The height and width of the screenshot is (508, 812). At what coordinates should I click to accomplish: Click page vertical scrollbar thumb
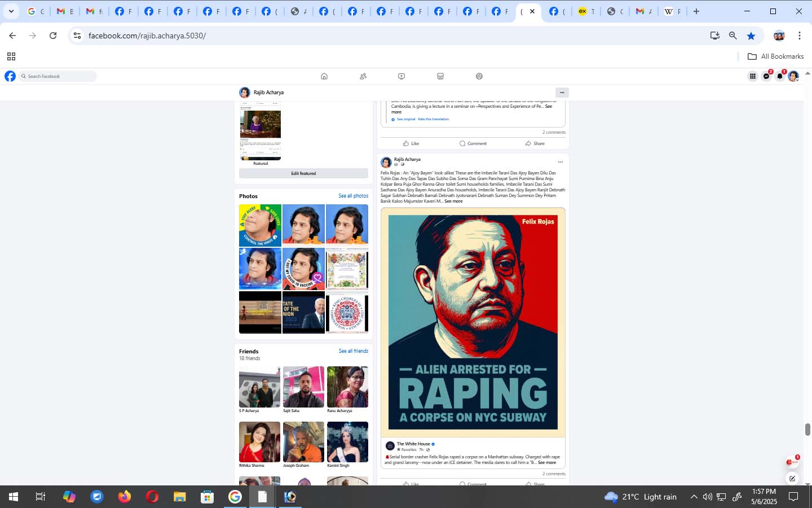point(807,430)
